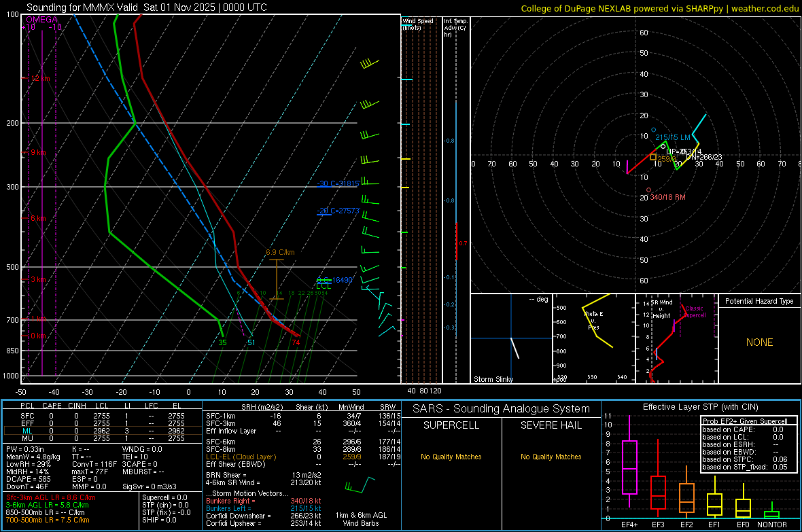
Task: Click the 'PW = 0.33in' value
Action: 25,449
